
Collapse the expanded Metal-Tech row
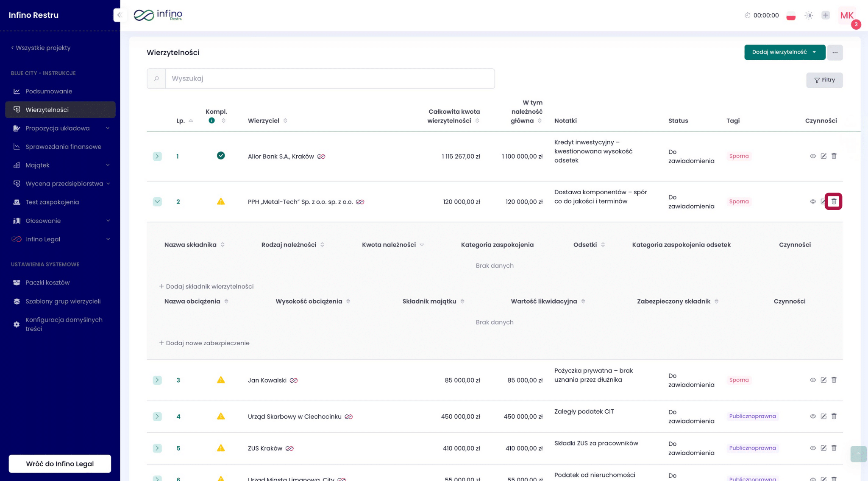click(x=157, y=201)
